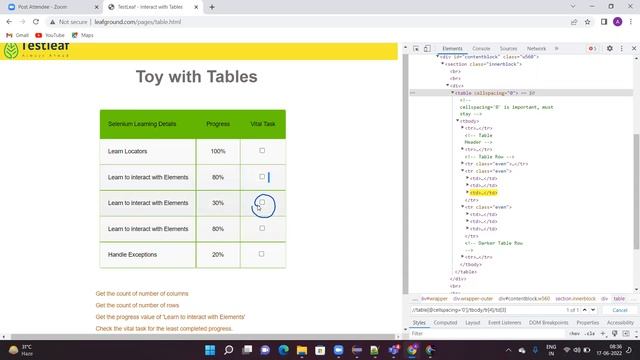Open Windows taskbar search
This screenshot has height=360, width=640.
[229, 350]
